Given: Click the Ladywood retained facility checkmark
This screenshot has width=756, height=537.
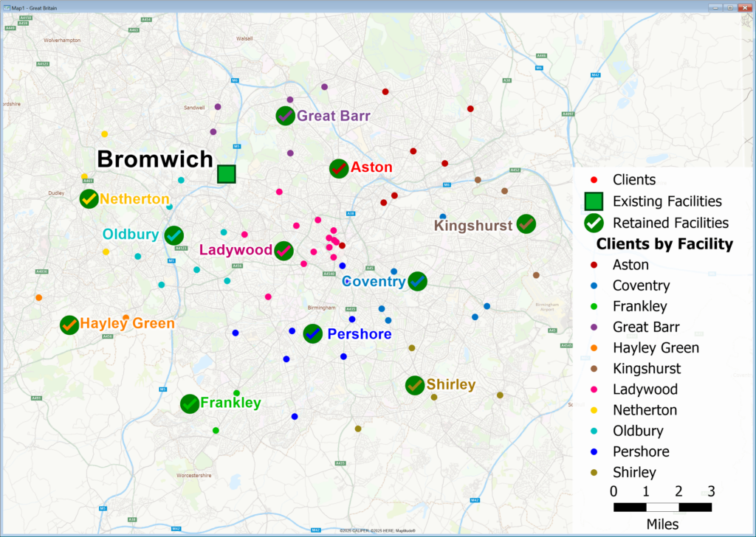Looking at the screenshot, I should 284,251.
